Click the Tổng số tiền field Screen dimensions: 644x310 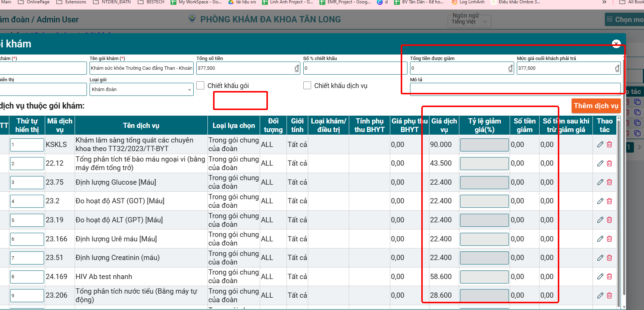tap(248, 68)
